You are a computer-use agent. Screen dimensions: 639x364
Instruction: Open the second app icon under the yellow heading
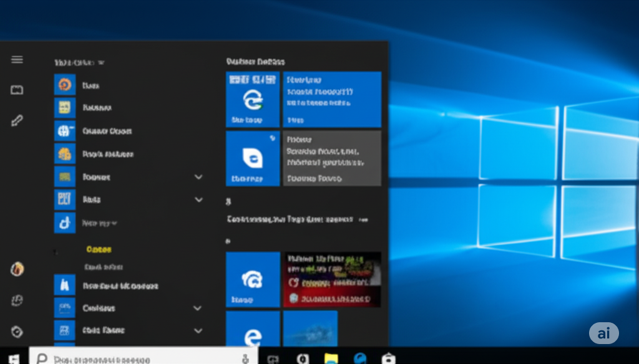pyautogui.click(x=65, y=308)
